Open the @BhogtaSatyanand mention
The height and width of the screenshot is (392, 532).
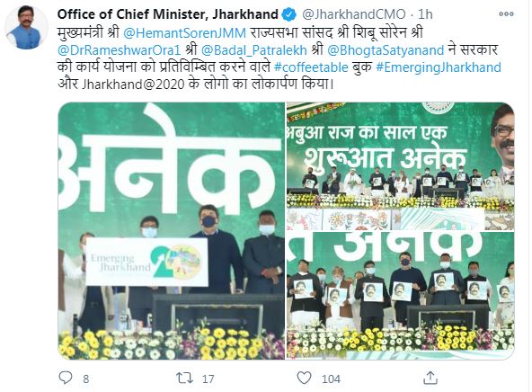(x=386, y=49)
